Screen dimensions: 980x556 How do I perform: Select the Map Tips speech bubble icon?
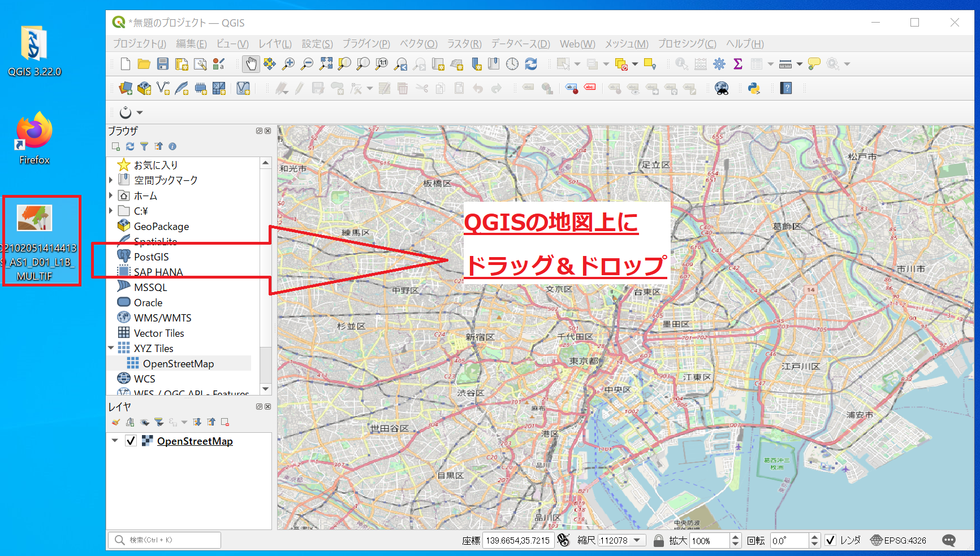click(814, 64)
